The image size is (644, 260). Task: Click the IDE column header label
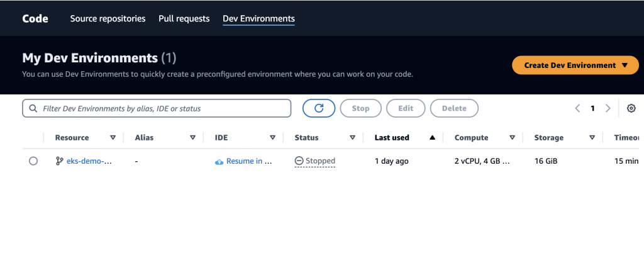click(221, 138)
